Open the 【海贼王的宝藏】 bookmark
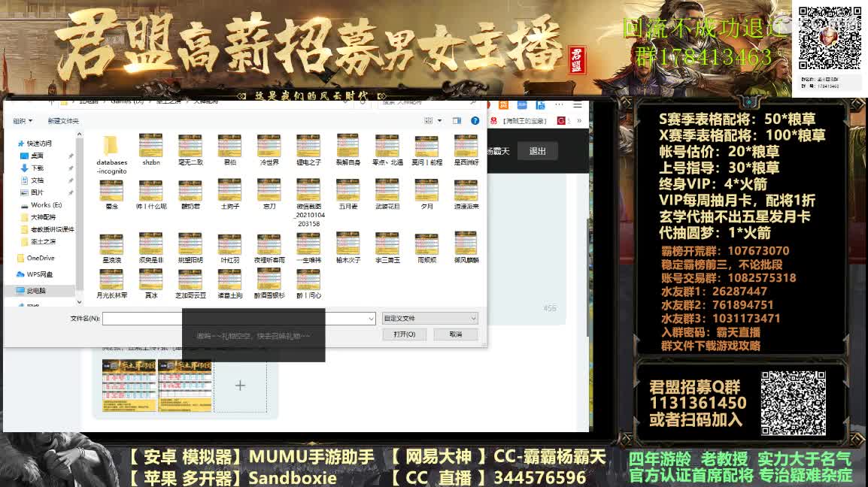Viewport: 868px width, 487px height. [519, 121]
